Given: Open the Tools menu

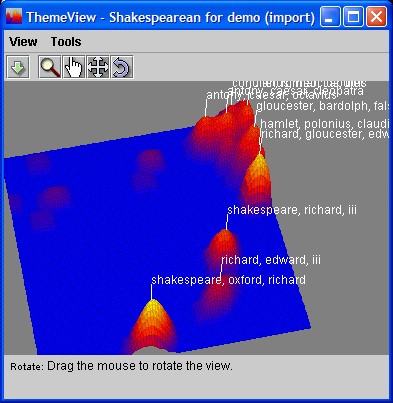Looking at the screenshot, I should tap(66, 42).
